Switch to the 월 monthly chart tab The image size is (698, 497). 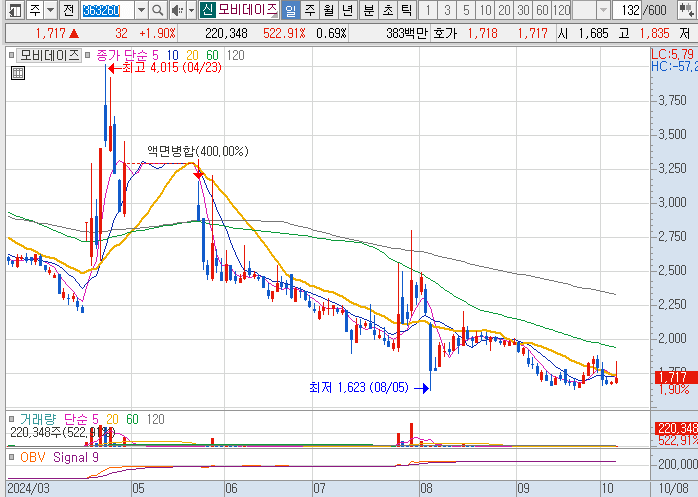tap(329, 10)
